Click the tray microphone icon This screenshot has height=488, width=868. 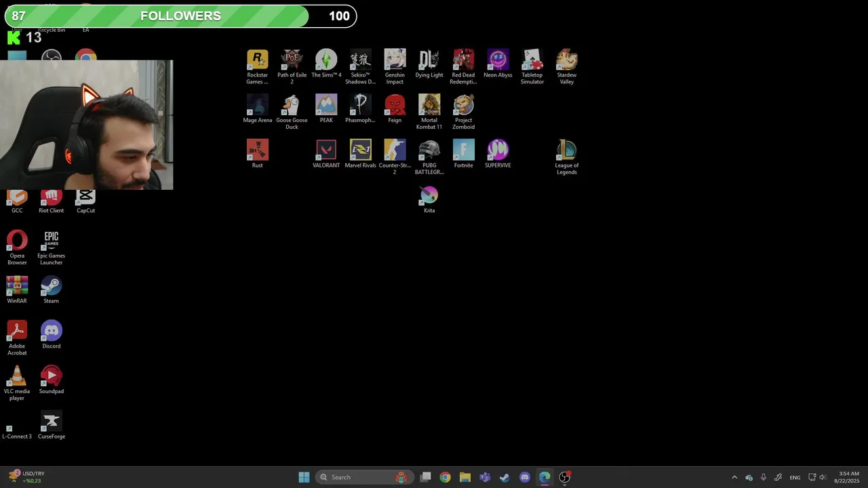click(x=764, y=477)
